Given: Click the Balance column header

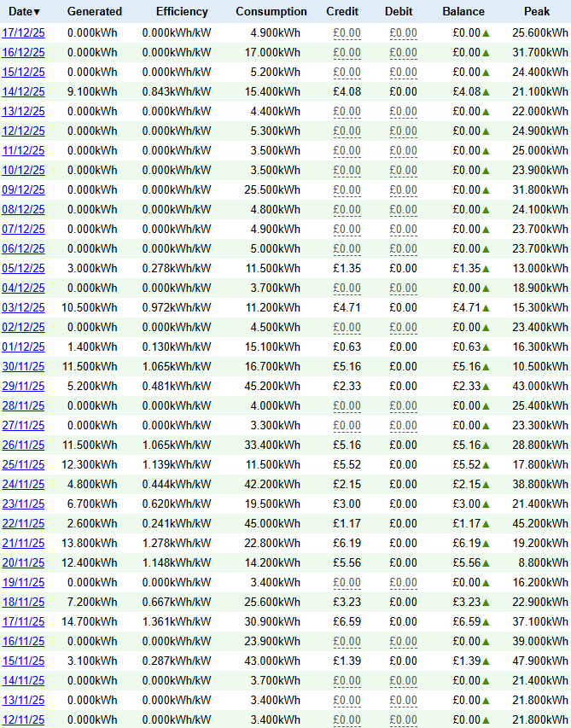Looking at the screenshot, I should [x=463, y=12].
